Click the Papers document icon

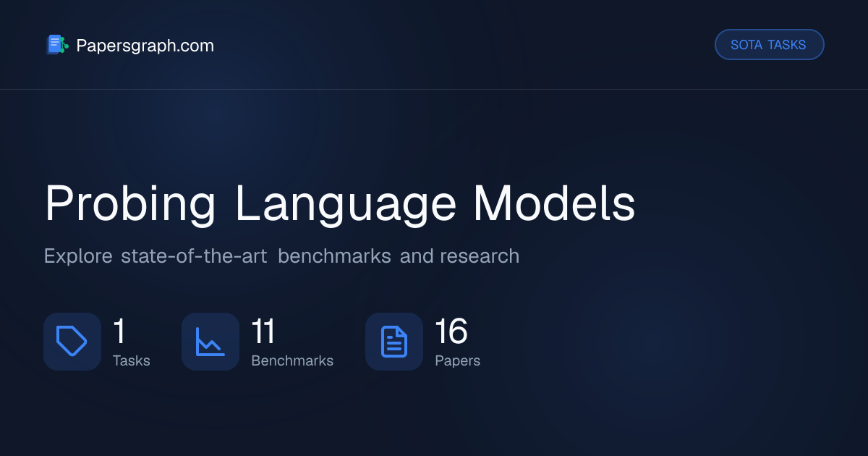[x=394, y=342]
